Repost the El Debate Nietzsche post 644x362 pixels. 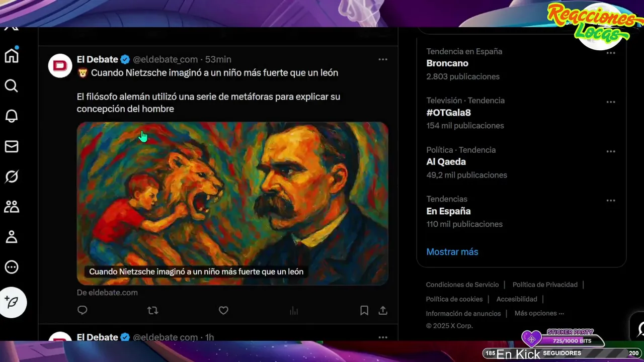[152, 311]
